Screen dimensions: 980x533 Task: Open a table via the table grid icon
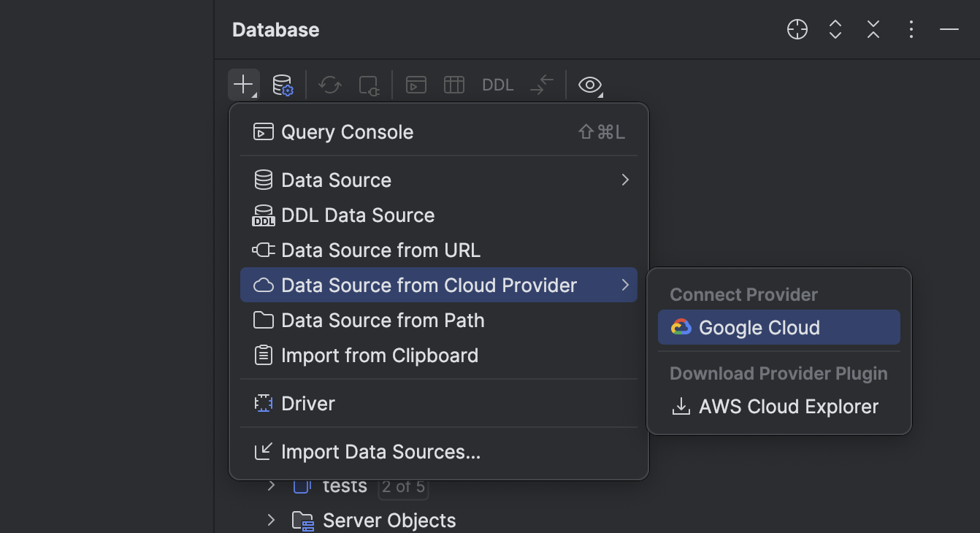[x=453, y=84]
